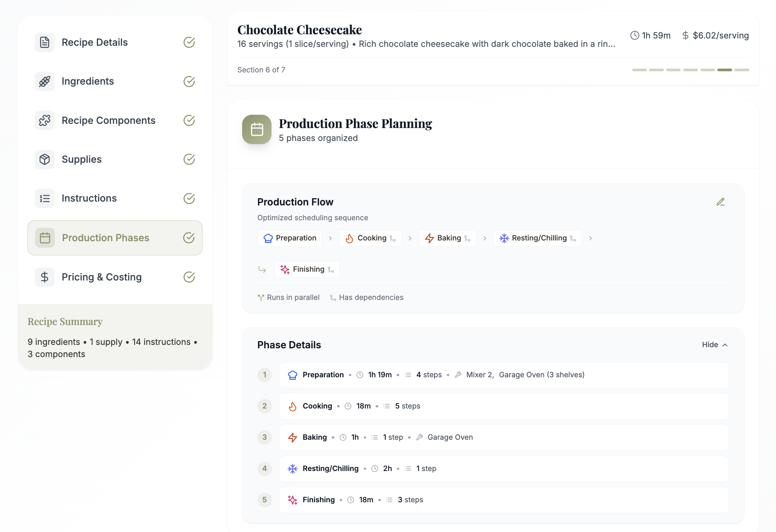776x532 pixels.
Task: Click the dependency link icon on Cooking phase
Action: click(393, 238)
